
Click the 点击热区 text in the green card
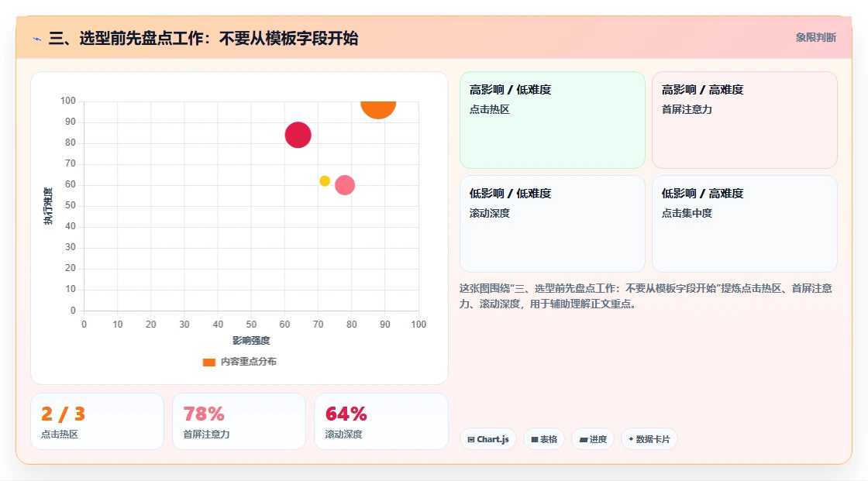click(x=489, y=109)
